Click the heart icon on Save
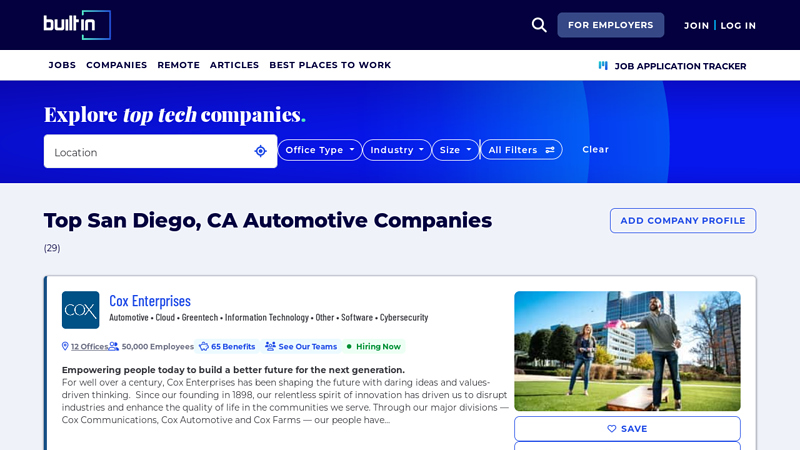Viewport: 800px width, 450px height. pyautogui.click(x=612, y=429)
